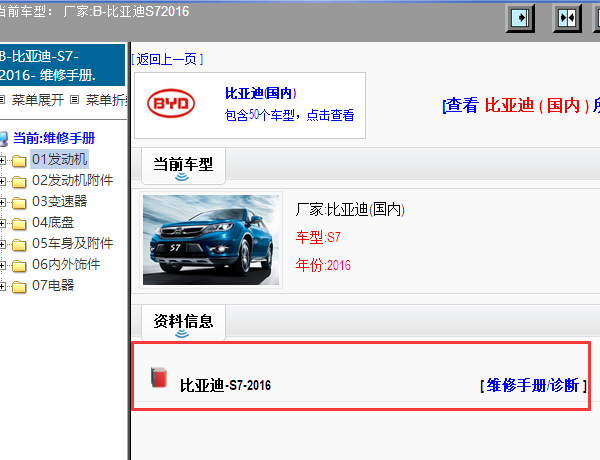This screenshot has width=600, height=460.
Task: Click the 当前:维修手册 root node
Action: pyautogui.click(x=54, y=138)
